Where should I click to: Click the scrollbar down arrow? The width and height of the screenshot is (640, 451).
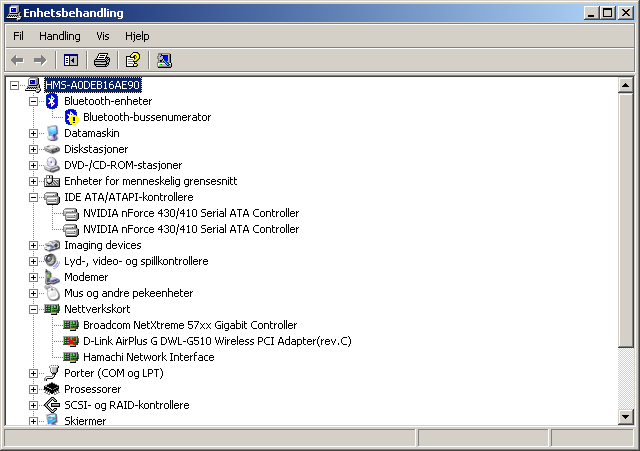tap(625, 417)
